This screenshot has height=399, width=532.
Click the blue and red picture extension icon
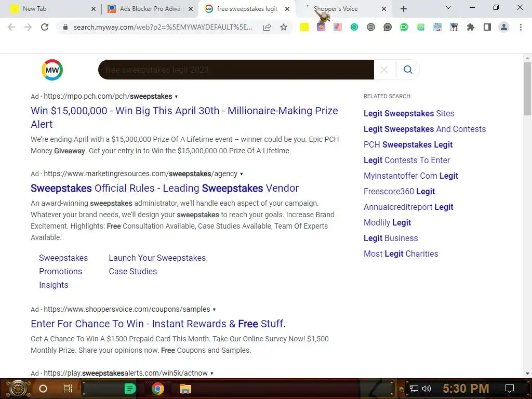click(x=437, y=27)
